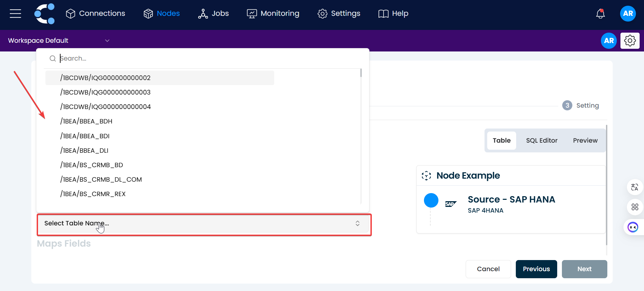Screen dimensions: 644x291
Task: Open the workspace settings gear icon
Action: coord(630,41)
